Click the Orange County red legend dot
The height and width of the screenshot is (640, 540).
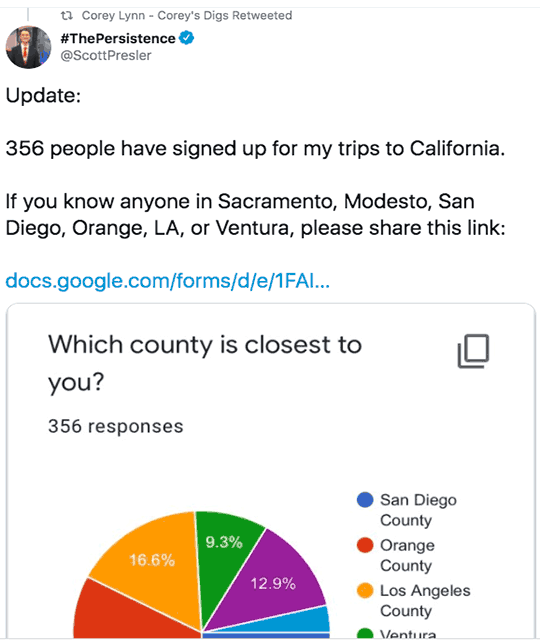[x=365, y=545]
